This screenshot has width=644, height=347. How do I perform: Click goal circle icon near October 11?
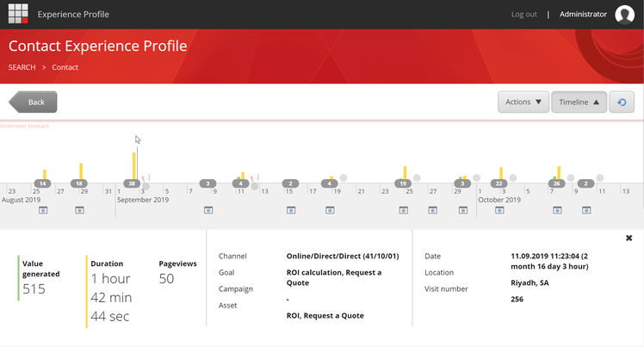coord(600,178)
